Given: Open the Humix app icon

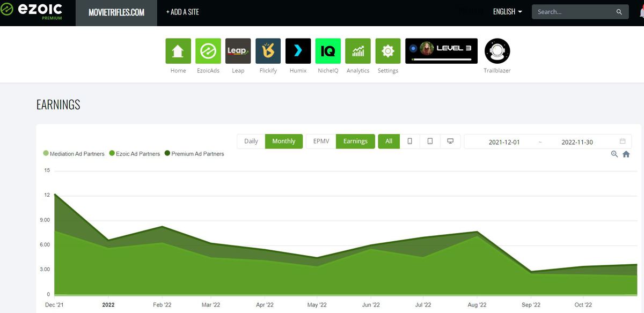Looking at the screenshot, I should point(298,51).
